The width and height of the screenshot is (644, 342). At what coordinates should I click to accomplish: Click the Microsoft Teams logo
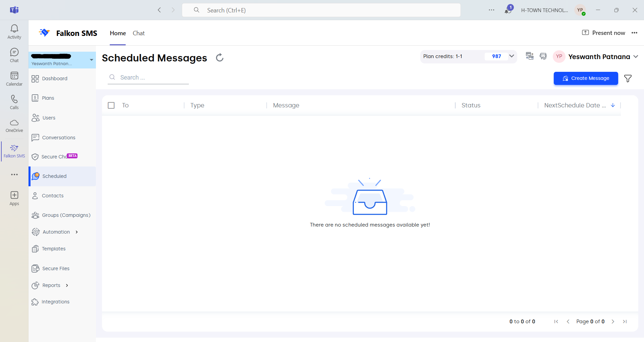(14, 10)
